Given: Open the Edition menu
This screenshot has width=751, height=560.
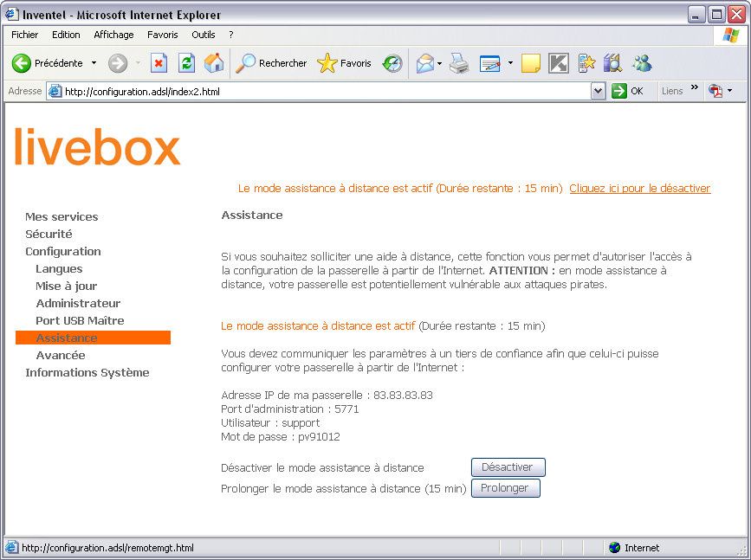Looking at the screenshot, I should pyautogui.click(x=66, y=35).
